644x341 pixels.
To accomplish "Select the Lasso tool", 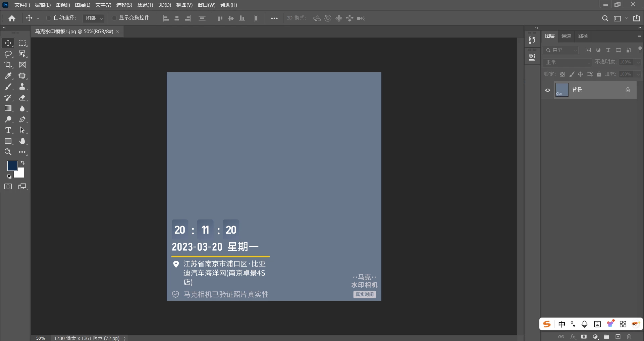I will 8,54.
